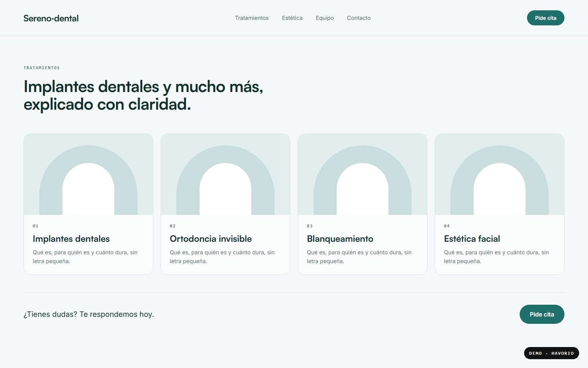Open the Equipo navigation link
Image resolution: width=588 pixels, height=368 pixels.
coord(325,18)
